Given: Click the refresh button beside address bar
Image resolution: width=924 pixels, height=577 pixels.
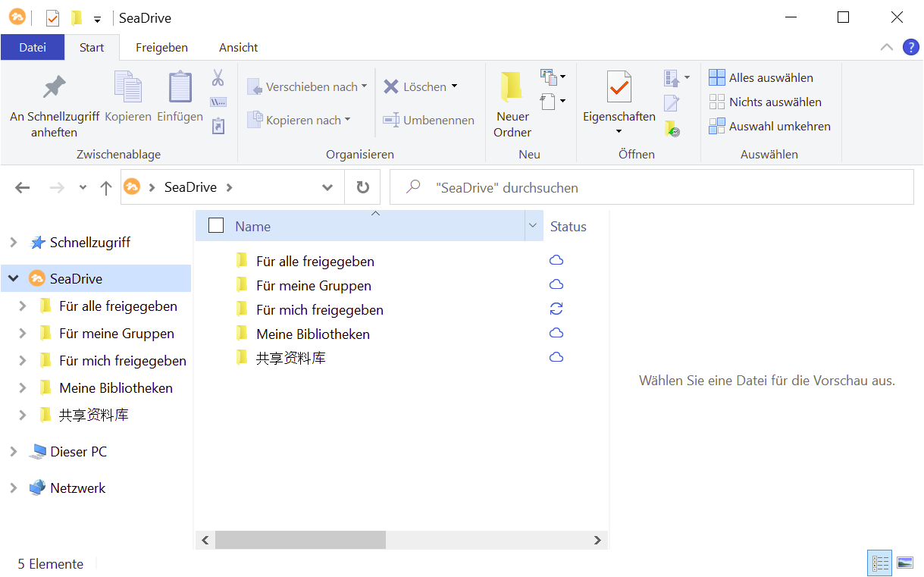Looking at the screenshot, I should coord(363,187).
